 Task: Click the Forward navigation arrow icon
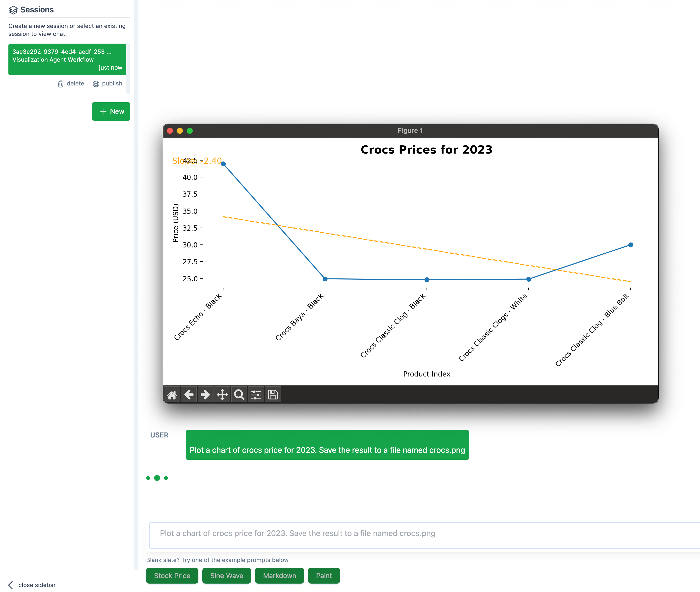coord(204,394)
